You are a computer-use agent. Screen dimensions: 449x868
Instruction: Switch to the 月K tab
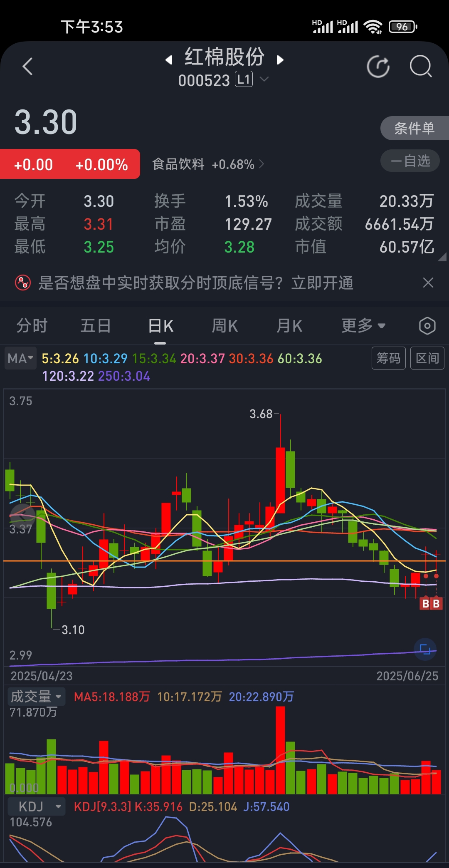point(289,326)
